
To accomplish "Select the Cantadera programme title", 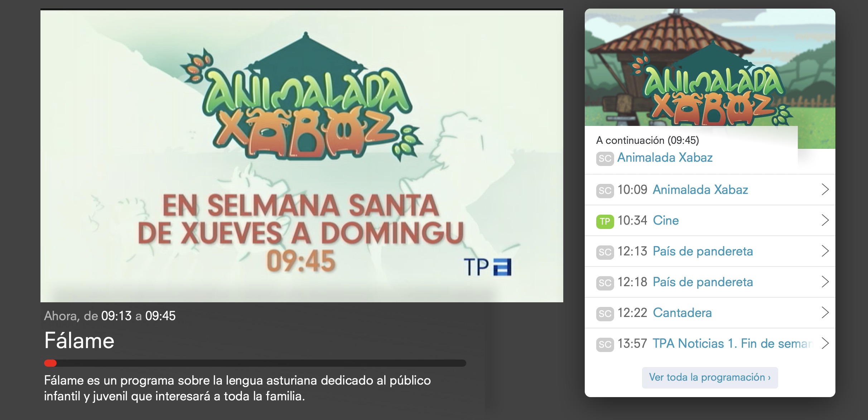I will tap(682, 313).
